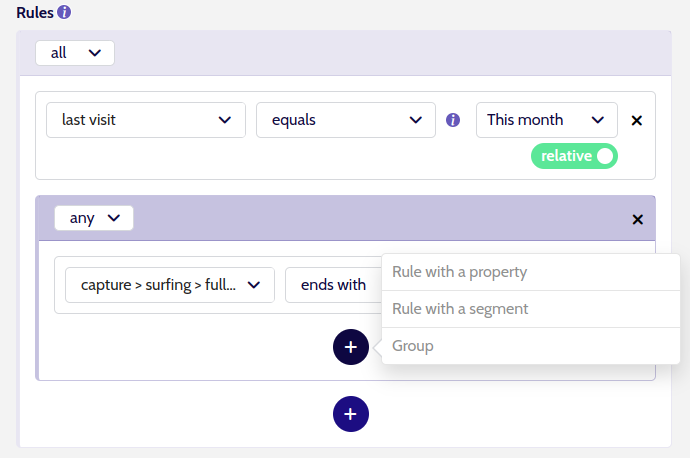Open the equals operator dropdown
This screenshot has width=690, height=458.
click(346, 120)
